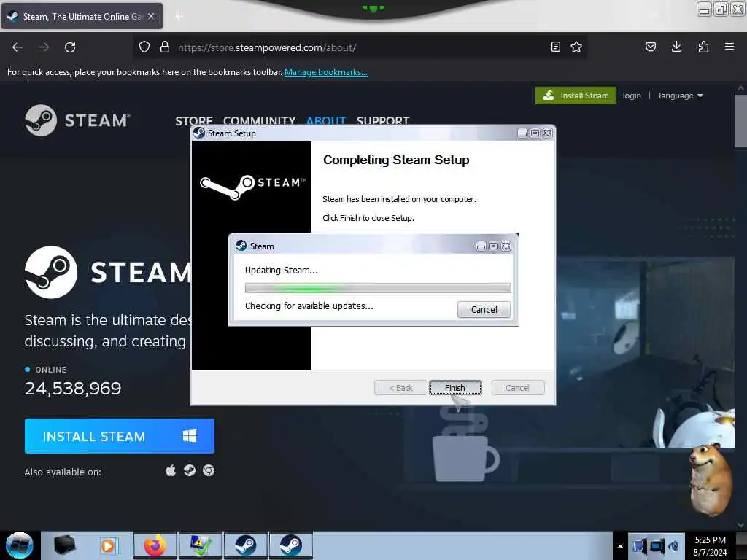The image size is (747, 560).
Task: Click the taskbar clock showing 5:25 PM
Action: pos(710,546)
